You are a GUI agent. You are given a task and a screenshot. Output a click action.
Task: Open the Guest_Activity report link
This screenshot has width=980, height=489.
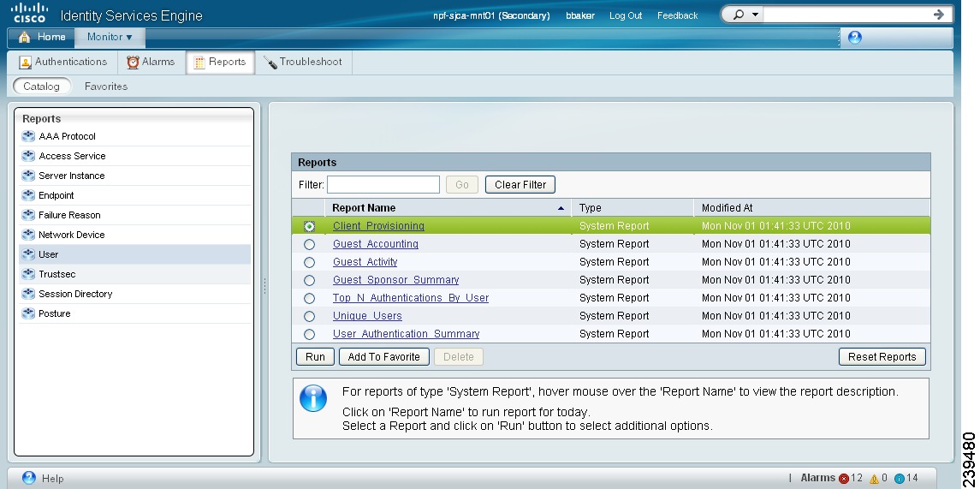point(365,261)
